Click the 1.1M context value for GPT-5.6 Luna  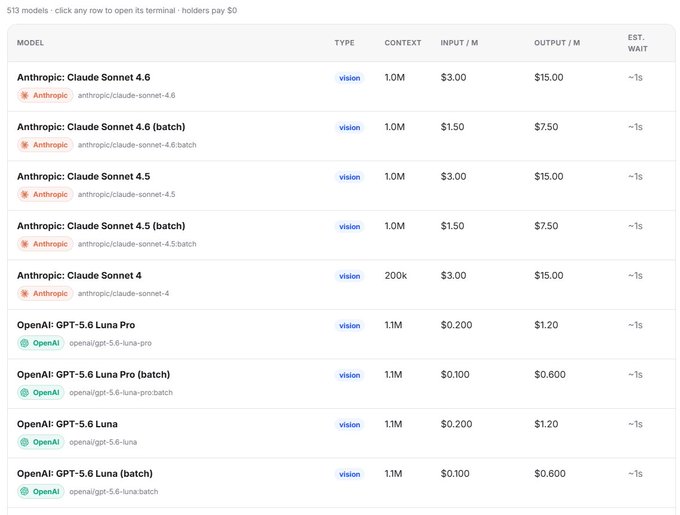[x=393, y=424]
